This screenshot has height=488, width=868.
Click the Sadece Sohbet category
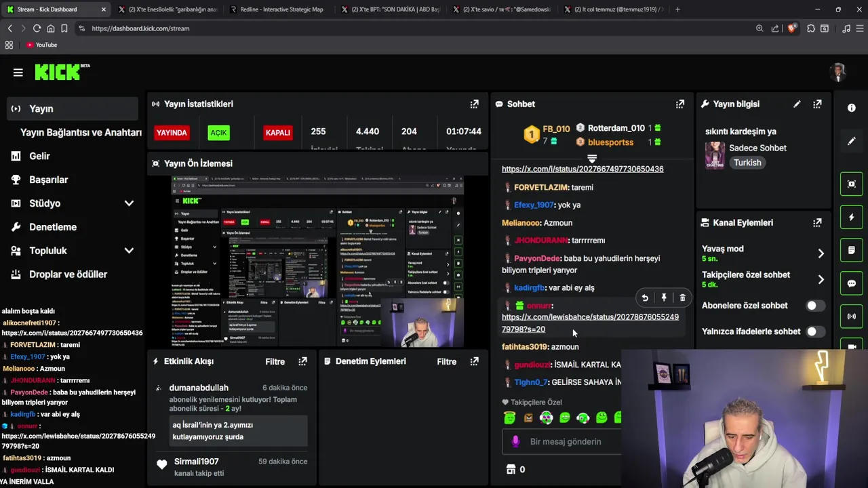(757, 148)
